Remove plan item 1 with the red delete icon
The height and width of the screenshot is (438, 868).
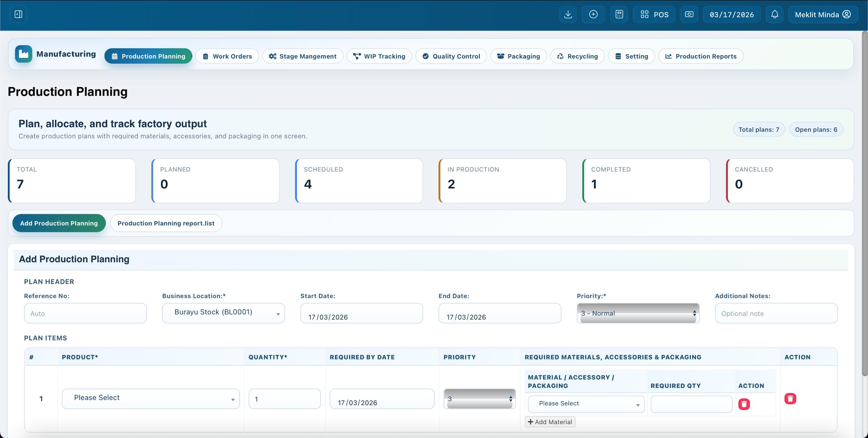791,399
